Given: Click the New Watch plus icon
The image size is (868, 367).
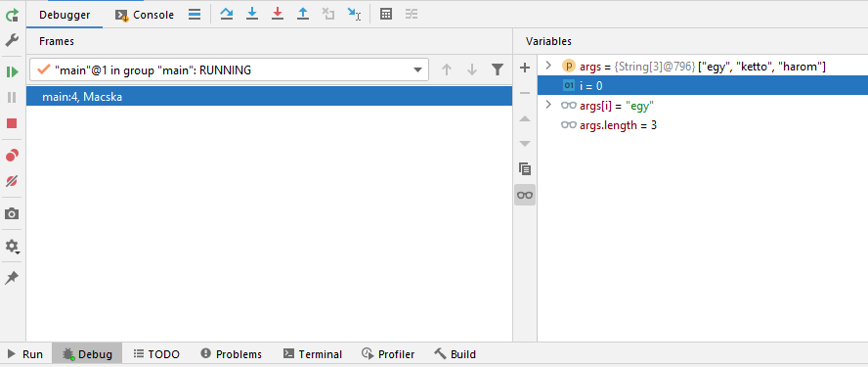Looking at the screenshot, I should click(525, 69).
